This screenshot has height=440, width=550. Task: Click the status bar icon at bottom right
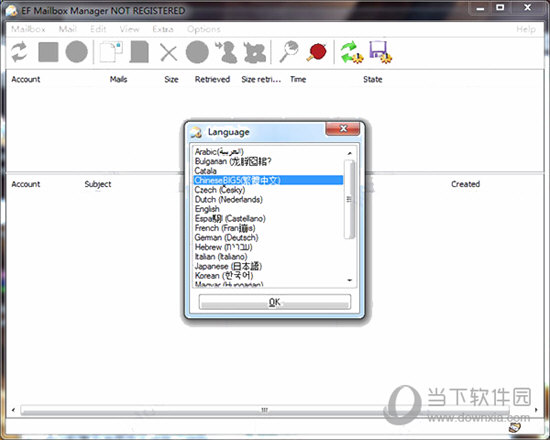click(x=515, y=428)
